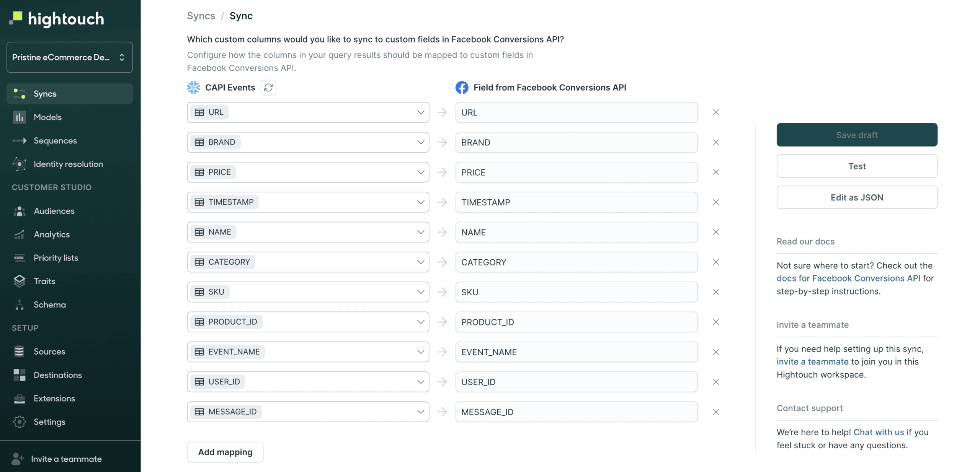Screen dimensions: 980x472
Task: Open docs for Facebook Conversions API link
Action: [x=848, y=278]
